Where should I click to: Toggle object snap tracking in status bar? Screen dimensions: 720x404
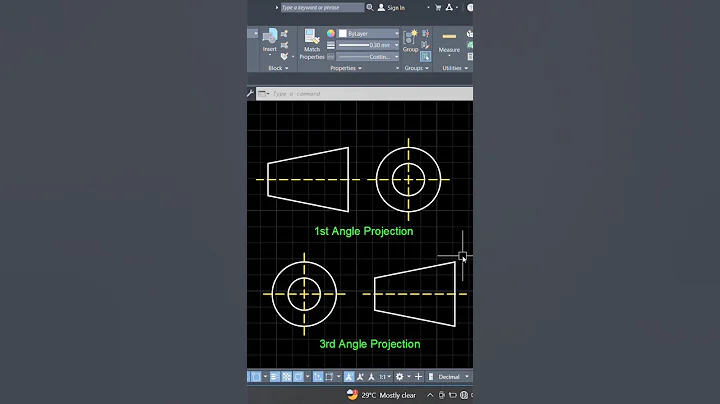point(256,377)
